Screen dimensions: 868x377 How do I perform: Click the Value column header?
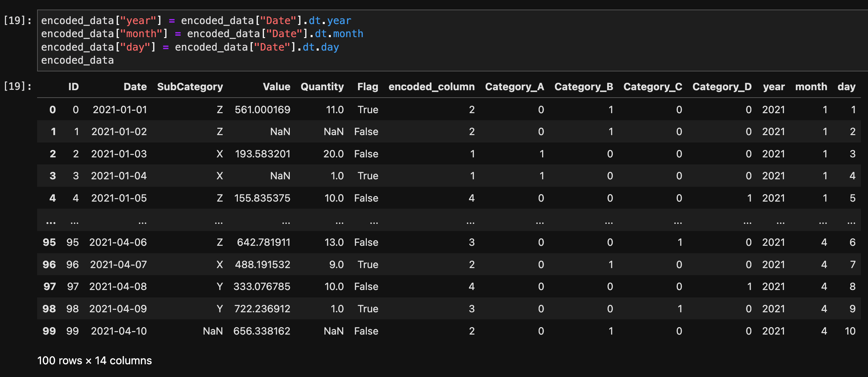click(x=276, y=87)
